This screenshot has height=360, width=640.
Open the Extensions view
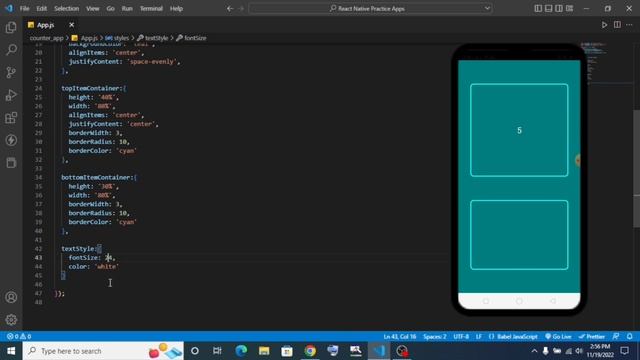(11, 118)
